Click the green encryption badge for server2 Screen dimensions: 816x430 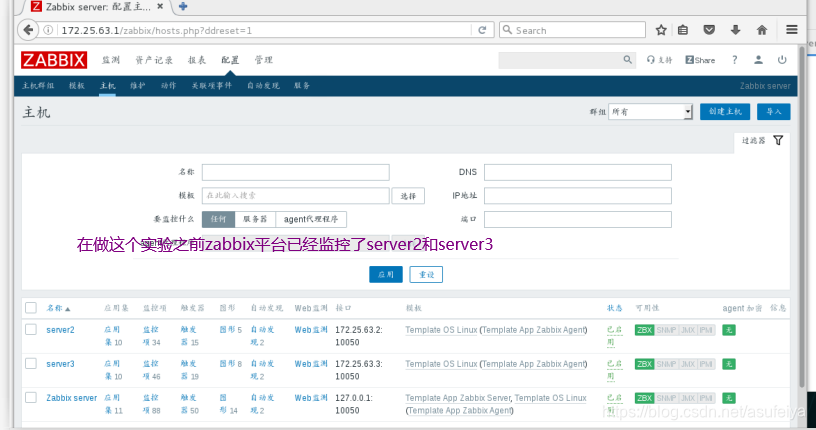pos(729,330)
